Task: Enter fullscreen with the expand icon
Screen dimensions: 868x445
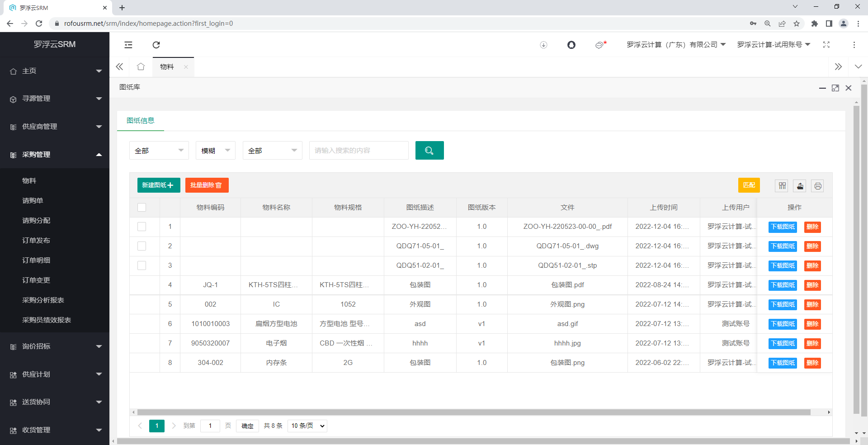Action: 827,45
